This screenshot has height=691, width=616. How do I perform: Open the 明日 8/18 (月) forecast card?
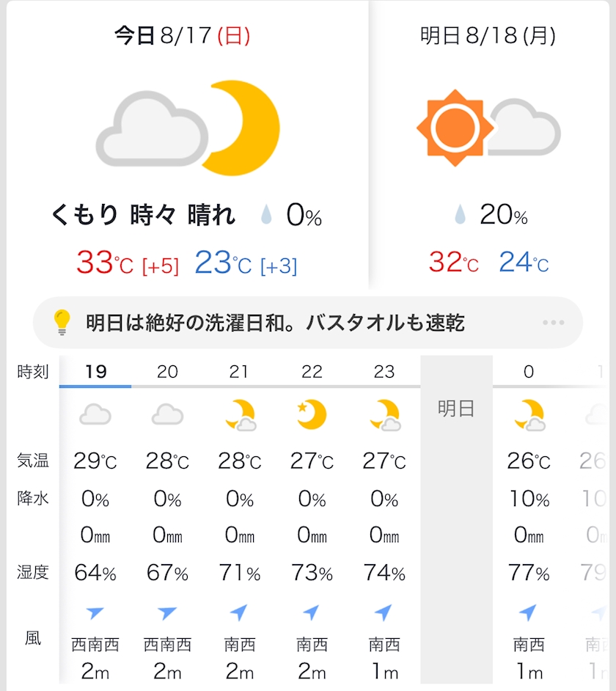(488, 36)
